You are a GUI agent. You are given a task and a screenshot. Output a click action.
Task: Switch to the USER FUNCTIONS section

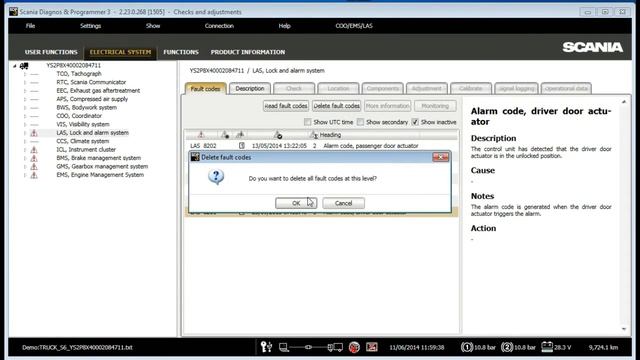[x=51, y=52]
